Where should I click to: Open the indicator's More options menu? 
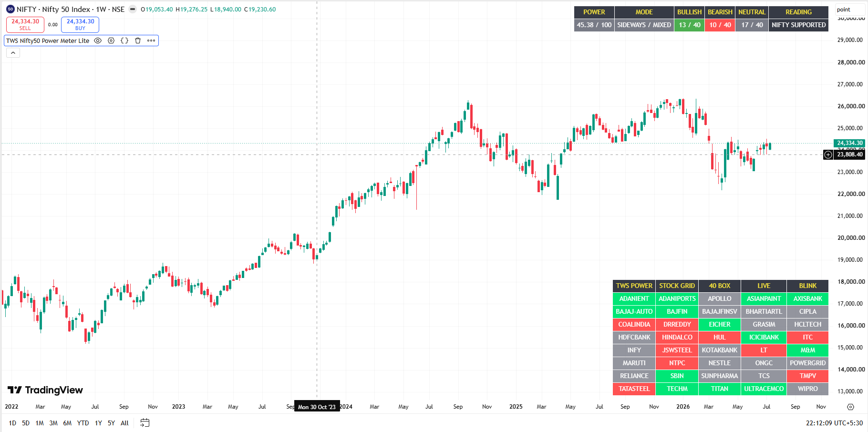pyautogui.click(x=151, y=41)
